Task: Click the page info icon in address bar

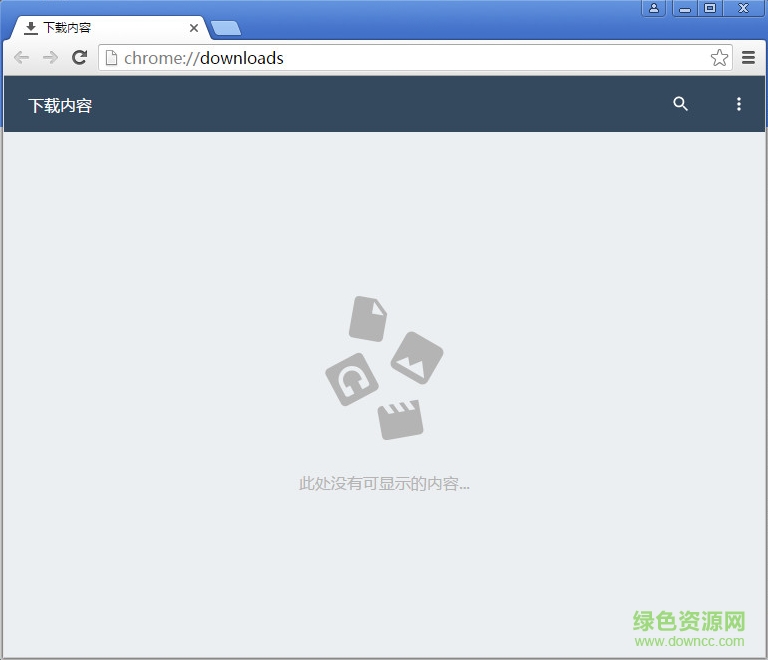Action: pos(112,58)
